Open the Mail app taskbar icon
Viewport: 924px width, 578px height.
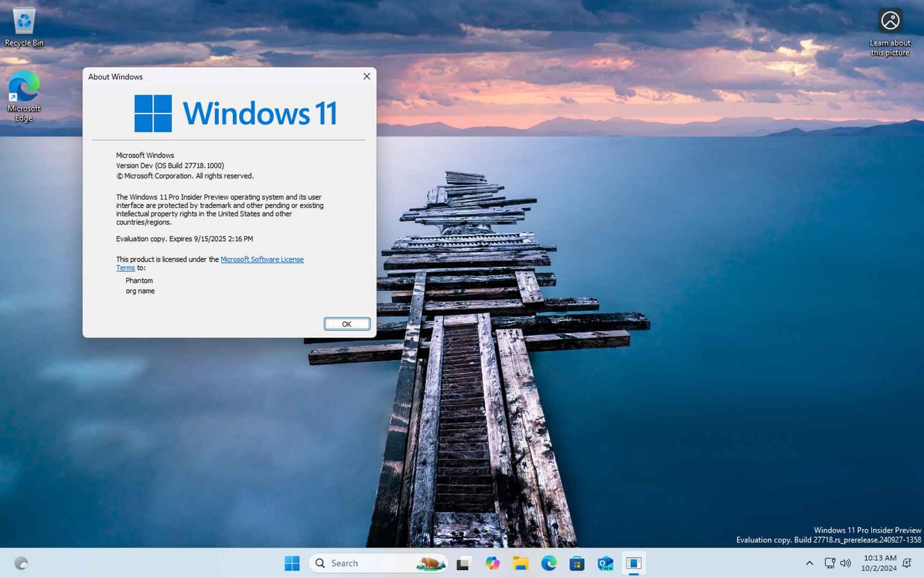click(605, 563)
